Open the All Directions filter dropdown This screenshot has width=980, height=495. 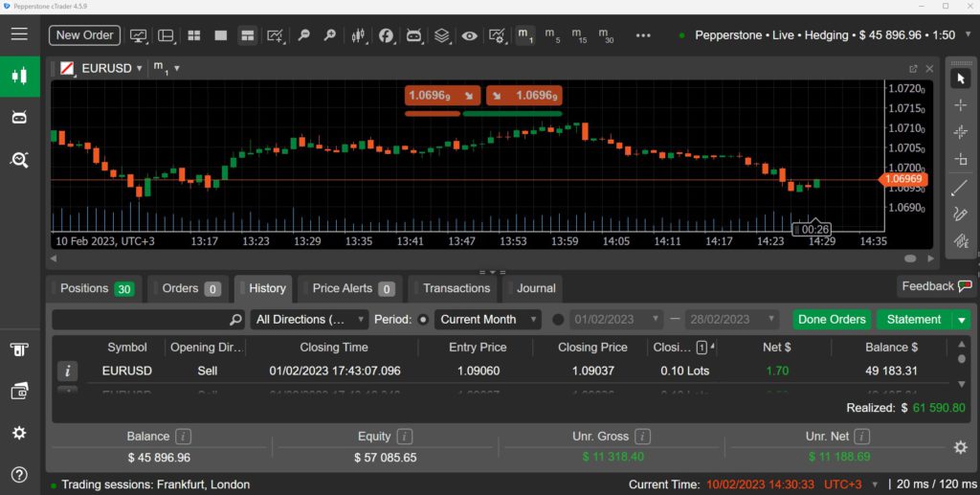pyautogui.click(x=309, y=320)
